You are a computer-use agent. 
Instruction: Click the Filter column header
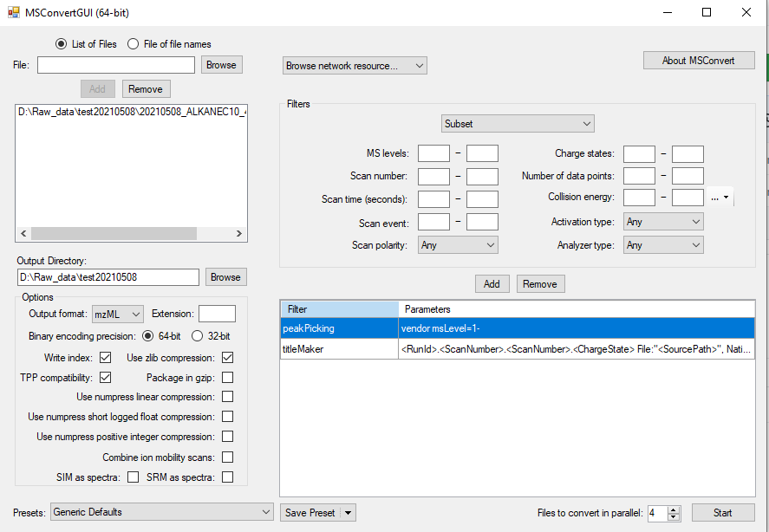click(339, 309)
